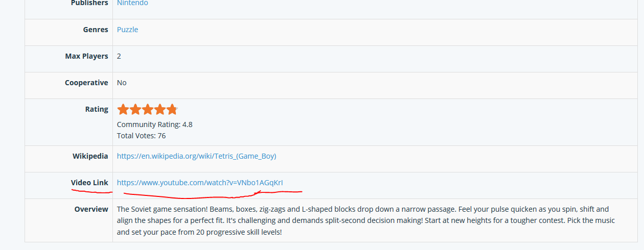Click the Max Players label
Image resolution: width=644 pixels, height=250 pixels.
pos(86,56)
